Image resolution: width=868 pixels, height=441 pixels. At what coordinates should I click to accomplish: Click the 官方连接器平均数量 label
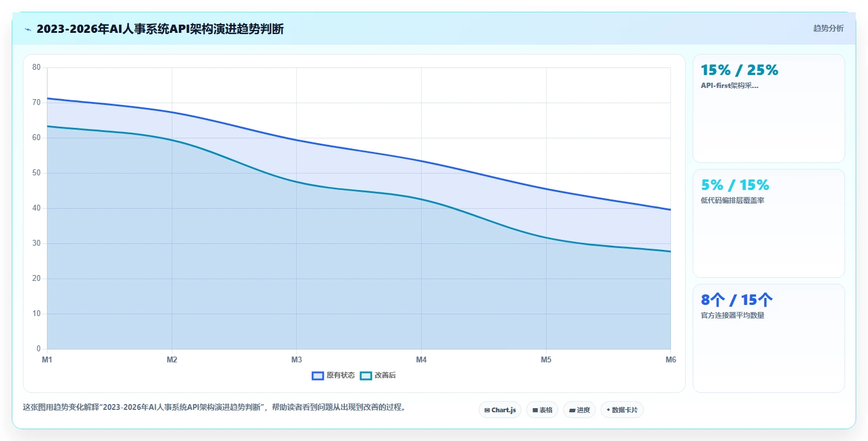(x=733, y=316)
